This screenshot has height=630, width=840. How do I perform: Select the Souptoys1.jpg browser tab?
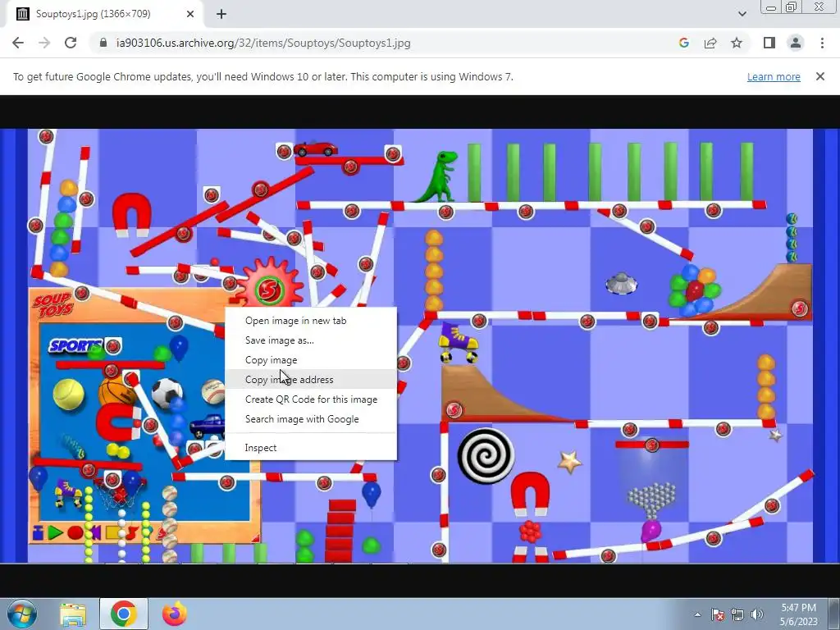[104, 14]
